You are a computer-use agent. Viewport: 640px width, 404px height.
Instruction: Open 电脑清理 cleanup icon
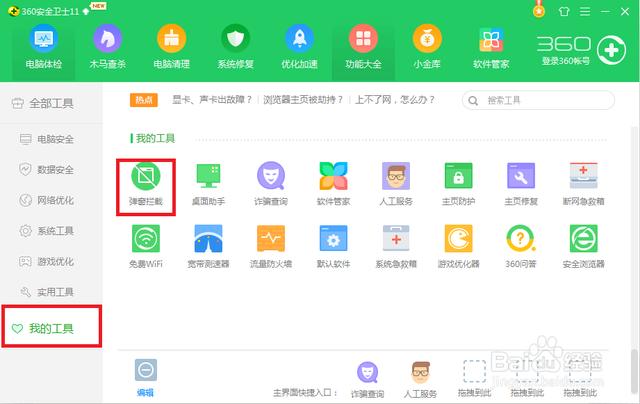(171, 39)
